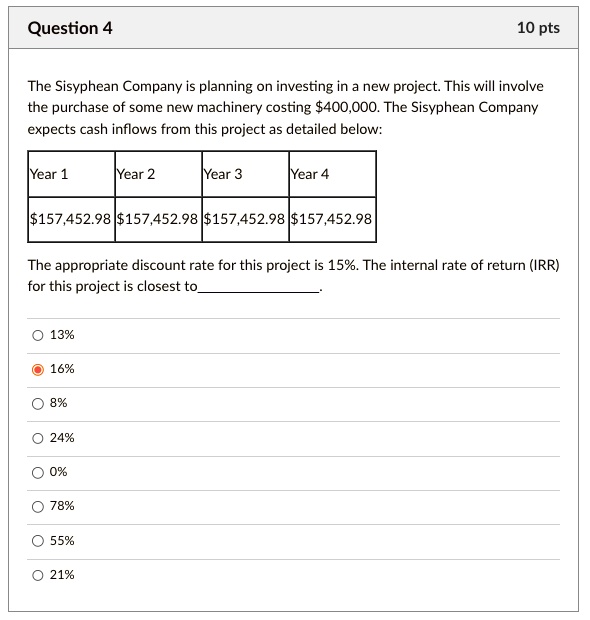Select the 16% radio button
Viewport: 590px width, 620px height.
[x=38, y=369]
